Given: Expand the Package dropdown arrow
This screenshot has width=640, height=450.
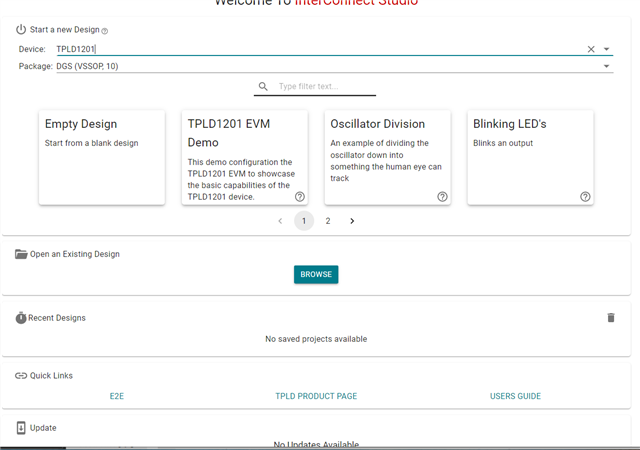Looking at the screenshot, I should click(x=607, y=66).
